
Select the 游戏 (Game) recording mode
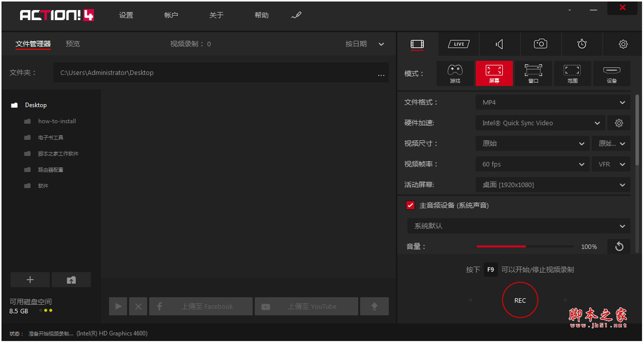[x=455, y=73]
